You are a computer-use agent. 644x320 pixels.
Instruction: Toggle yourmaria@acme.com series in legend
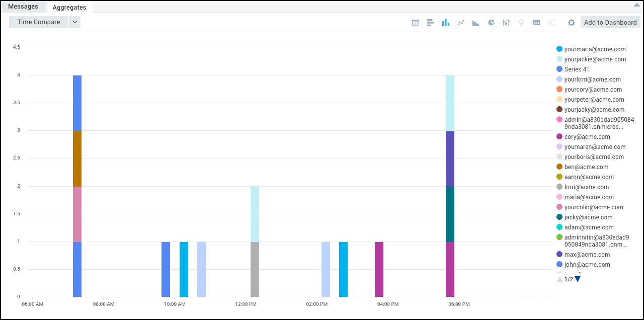[x=595, y=49]
